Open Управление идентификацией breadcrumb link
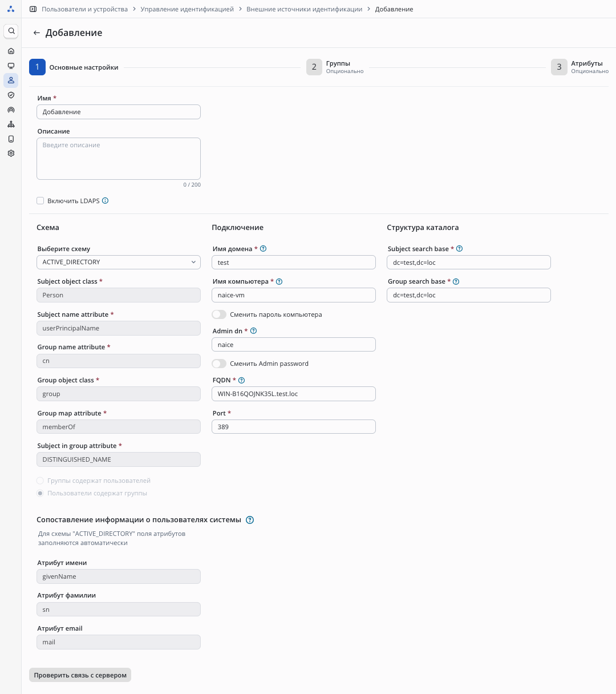The height and width of the screenshot is (694, 616). 187,9
